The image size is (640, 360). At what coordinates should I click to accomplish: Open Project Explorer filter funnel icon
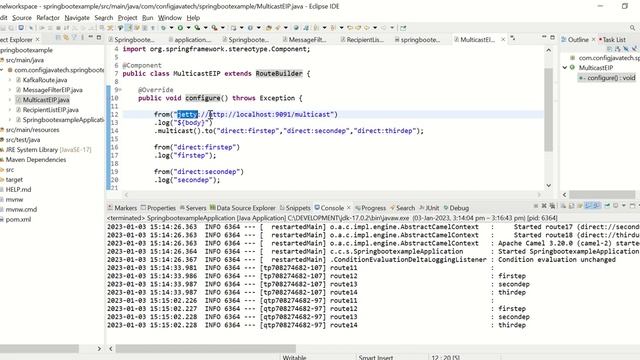click(74, 38)
